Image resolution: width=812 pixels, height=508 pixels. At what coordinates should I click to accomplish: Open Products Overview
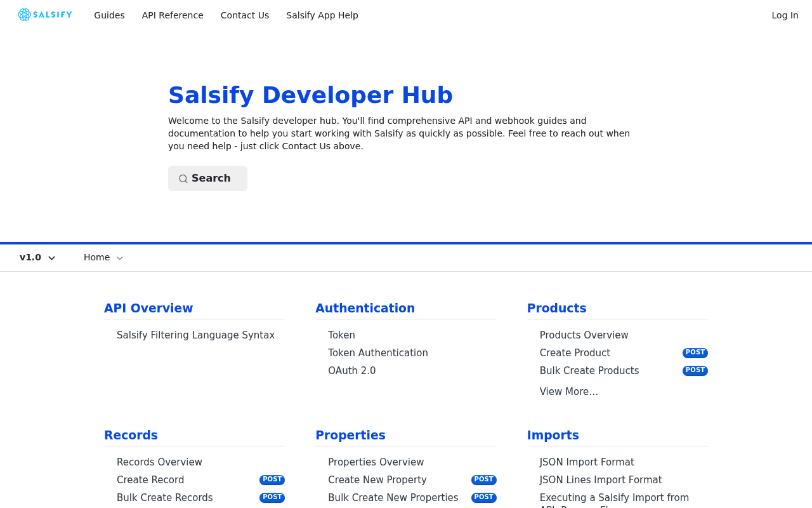[x=584, y=335]
